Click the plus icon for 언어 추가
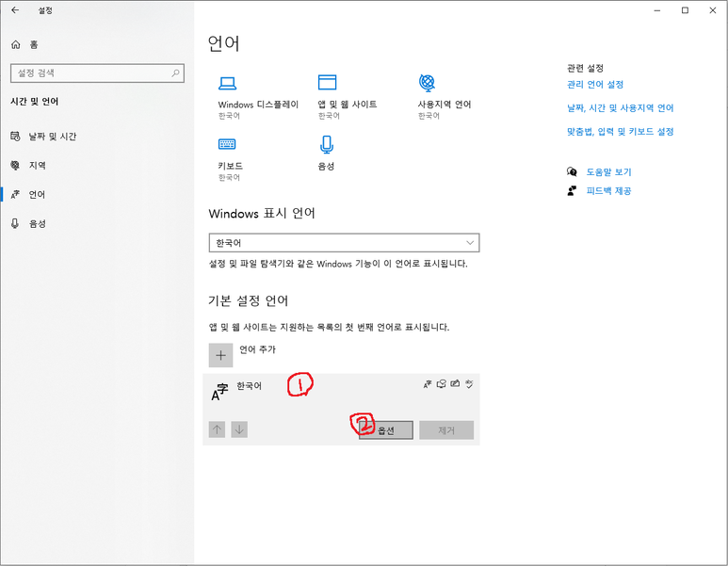 [220, 356]
